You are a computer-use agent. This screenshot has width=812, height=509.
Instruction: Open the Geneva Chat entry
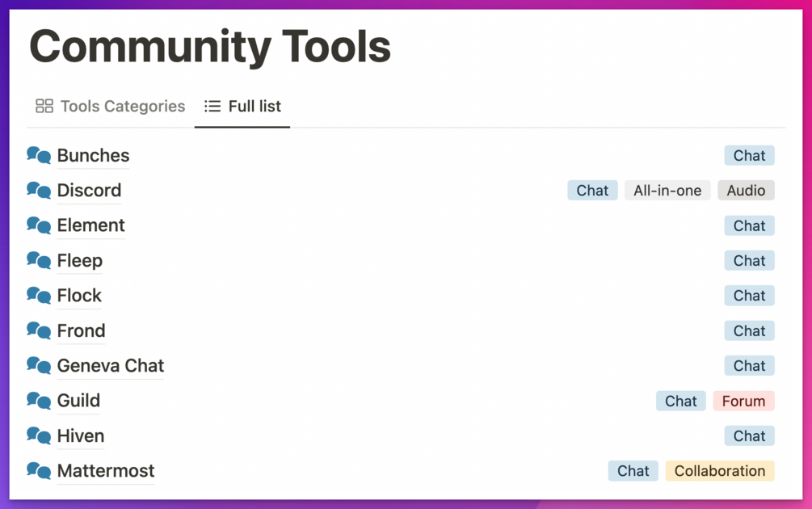[111, 365]
